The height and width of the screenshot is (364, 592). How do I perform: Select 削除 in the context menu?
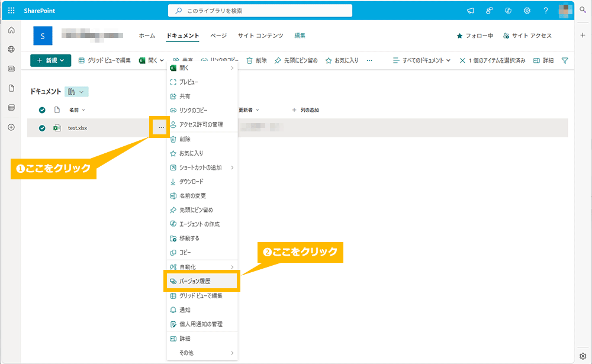coord(202,139)
